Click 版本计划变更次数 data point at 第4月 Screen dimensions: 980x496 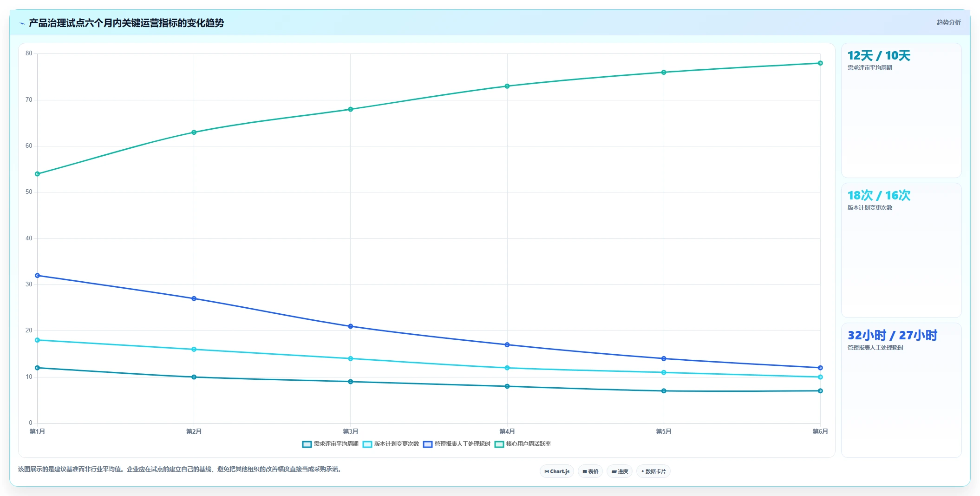[507, 368]
